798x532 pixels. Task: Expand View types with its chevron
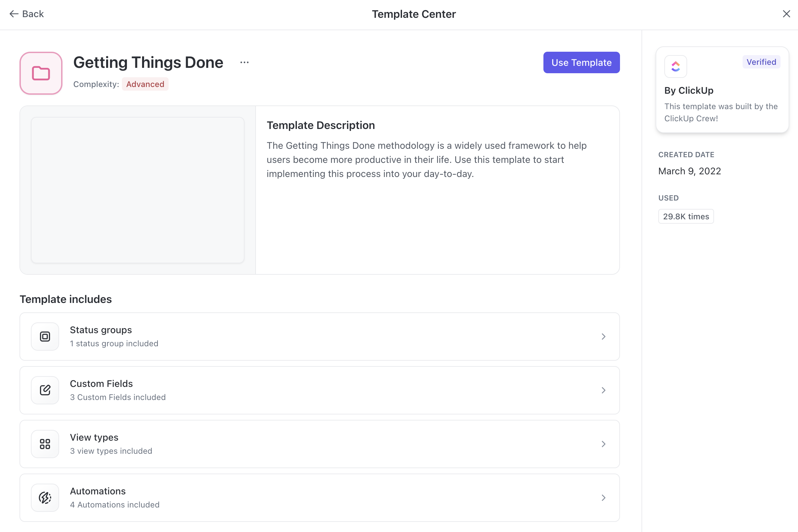pyautogui.click(x=603, y=444)
